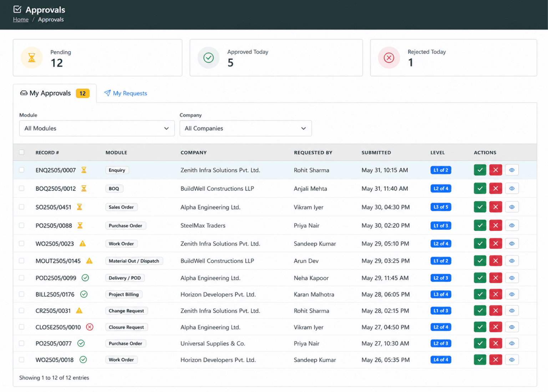The image size is (548, 392).
Task: View details of BOQ2505/0012
Action: (512, 189)
